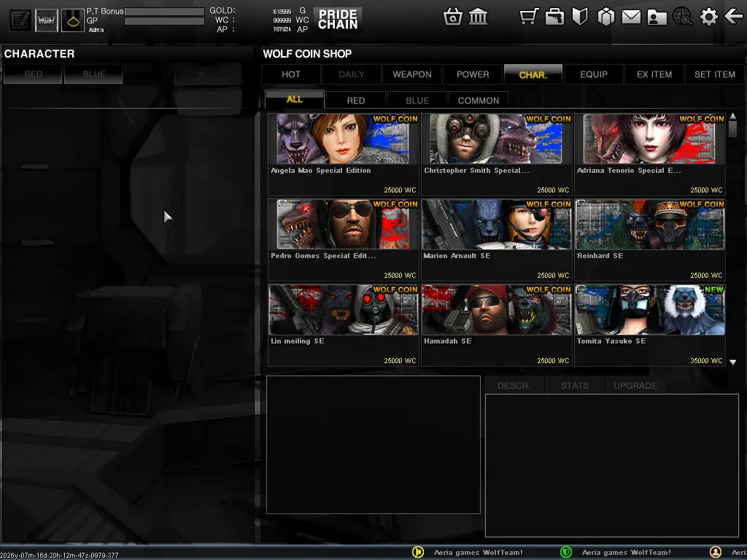Switch to the DAILY tab
This screenshot has width=747, height=560.
pyautogui.click(x=352, y=74)
